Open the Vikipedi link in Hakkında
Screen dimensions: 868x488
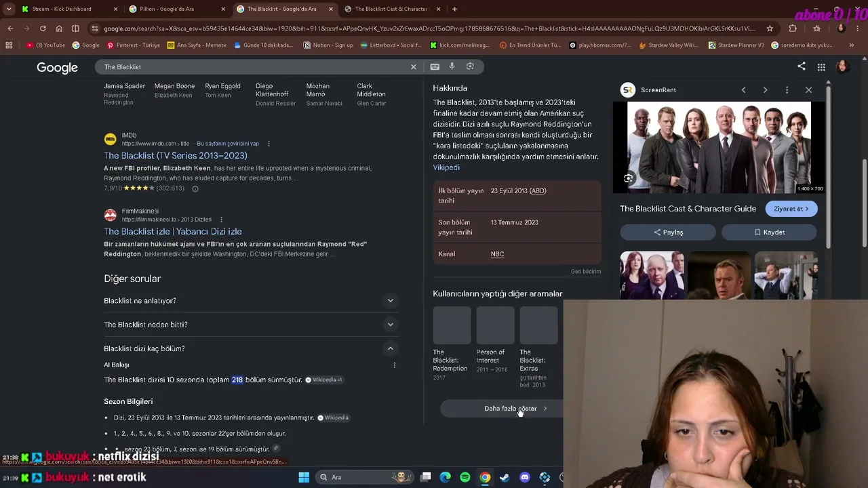446,167
